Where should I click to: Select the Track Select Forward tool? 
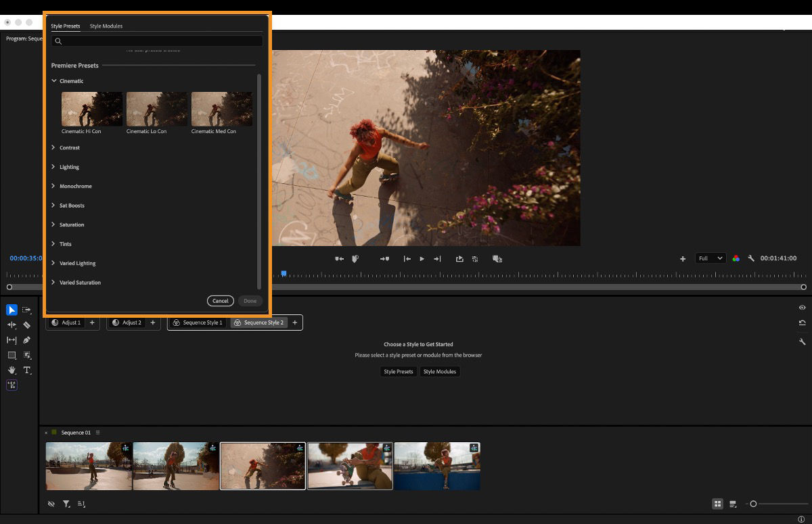[27, 310]
